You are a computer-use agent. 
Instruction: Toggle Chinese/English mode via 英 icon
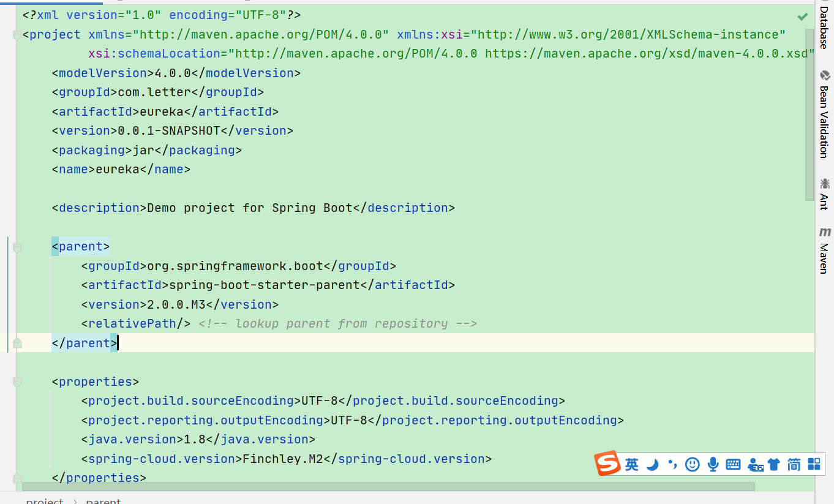tap(632, 465)
